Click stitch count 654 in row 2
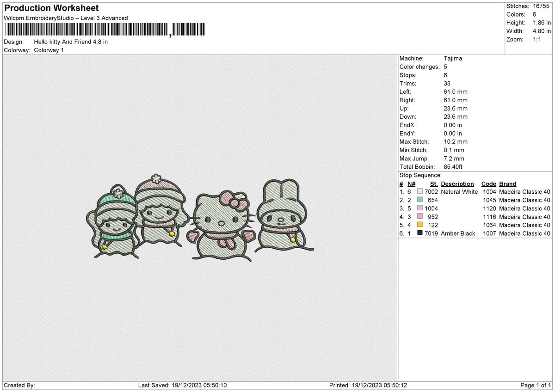 click(x=433, y=200)
